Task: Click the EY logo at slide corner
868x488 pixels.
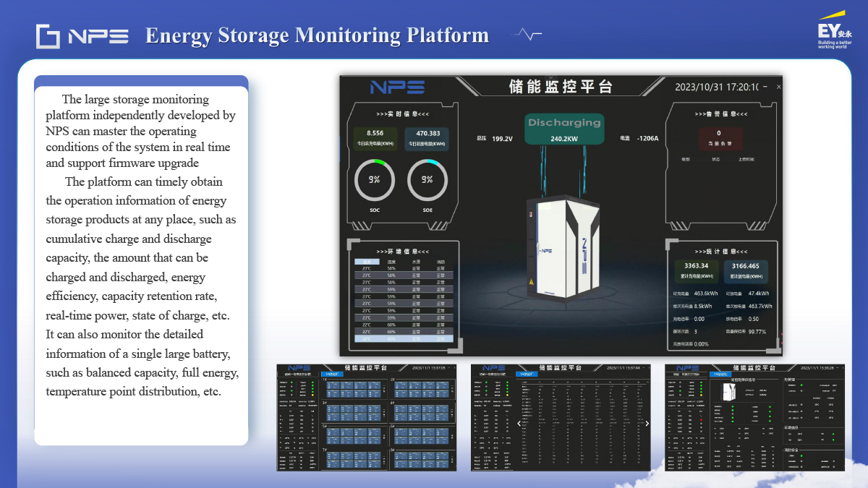Action: pyautogui.click(x=835, y=30)
